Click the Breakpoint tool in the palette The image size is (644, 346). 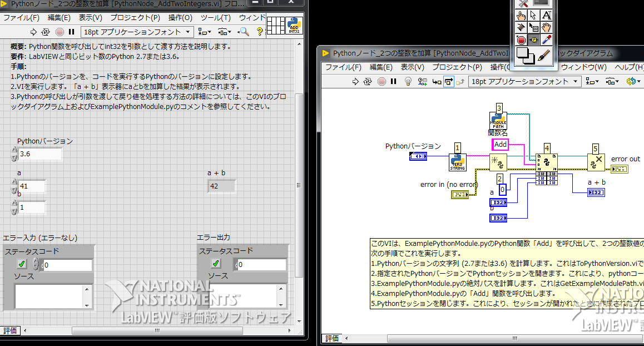[x=521, y=39]
